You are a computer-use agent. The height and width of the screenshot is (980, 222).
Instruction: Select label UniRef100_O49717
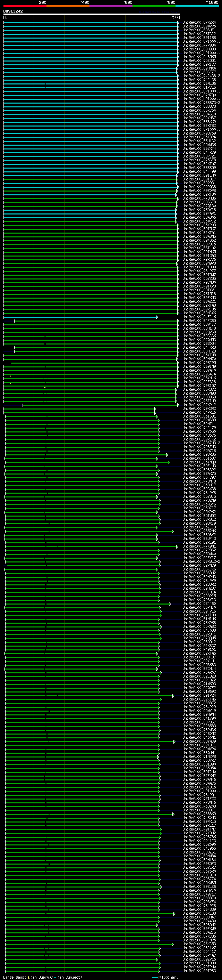199,895
